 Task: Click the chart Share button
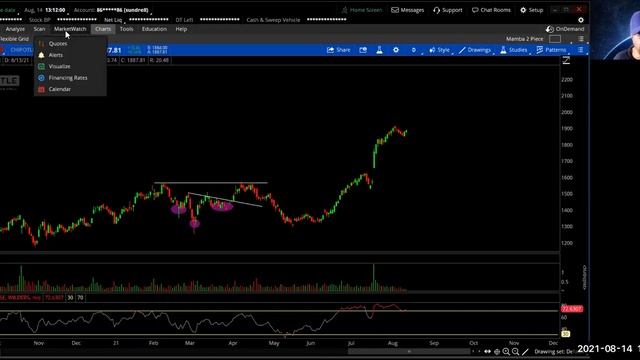pos(339,50)
